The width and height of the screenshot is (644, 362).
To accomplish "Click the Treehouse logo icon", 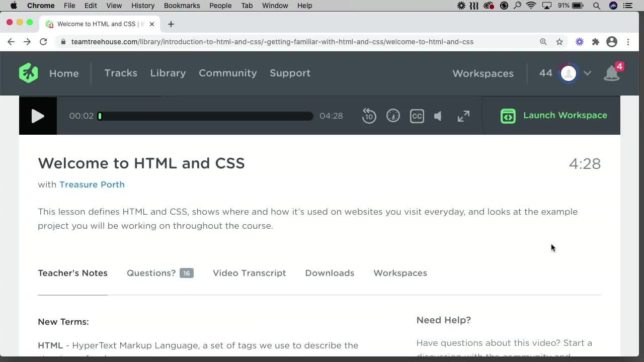I will click(x=28, y=73).
